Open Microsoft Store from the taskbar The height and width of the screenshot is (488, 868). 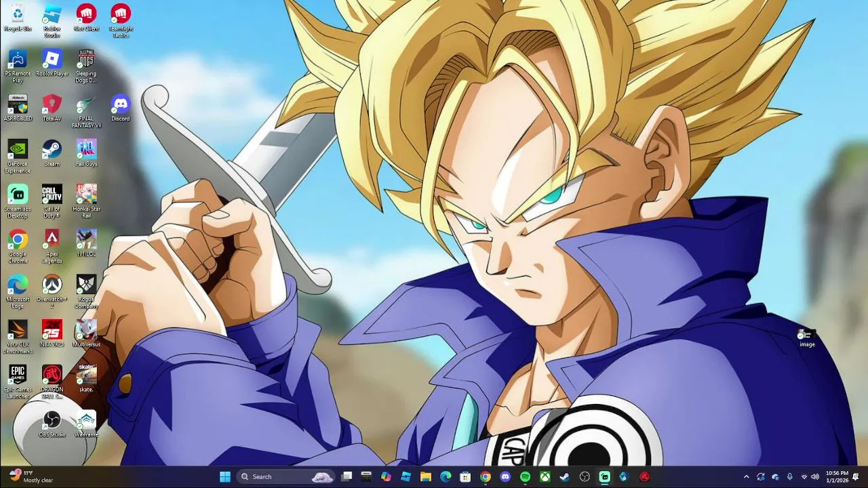pyautogui.click(x=465, y=476)
